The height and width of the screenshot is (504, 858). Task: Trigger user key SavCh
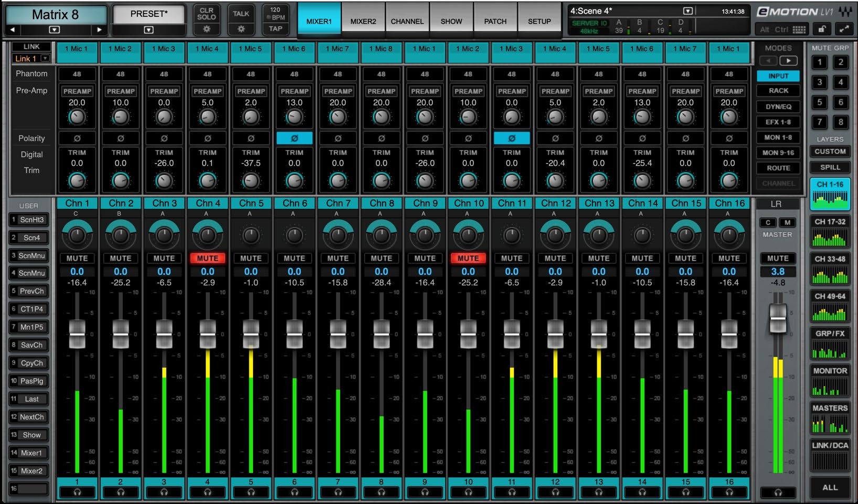pos(29,345)
